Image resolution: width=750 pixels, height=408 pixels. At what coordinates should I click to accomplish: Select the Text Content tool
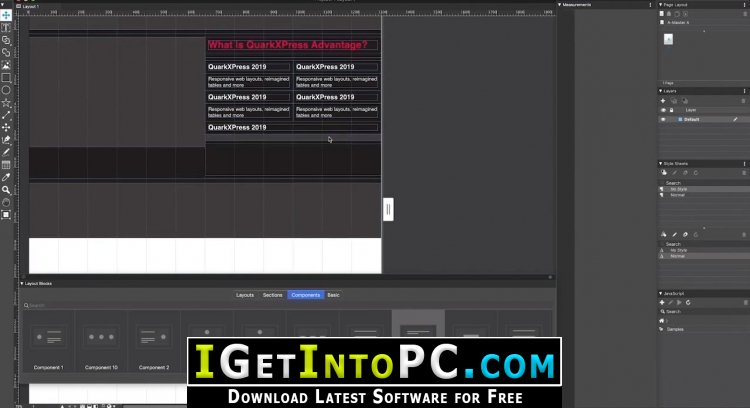tap(6, 28)
